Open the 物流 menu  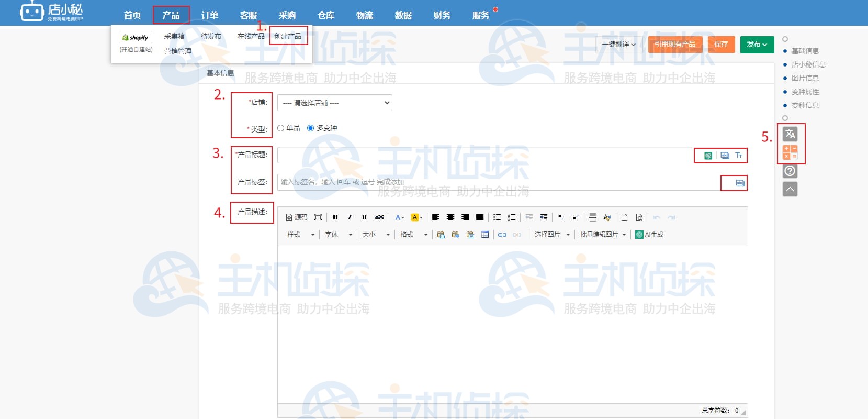[365, 15]
